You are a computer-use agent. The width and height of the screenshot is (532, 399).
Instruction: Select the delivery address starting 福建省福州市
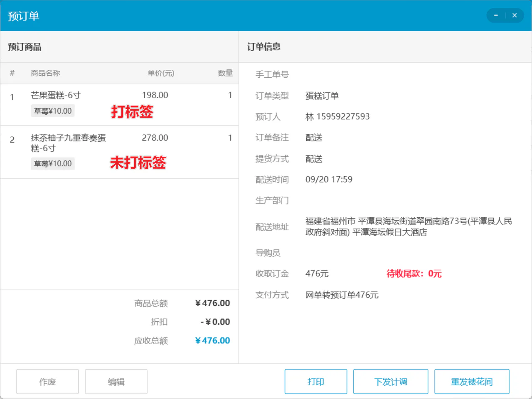point(409,227)
